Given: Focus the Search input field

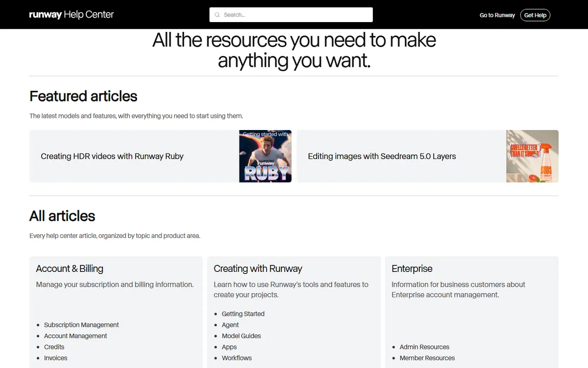Looking at the screenshot, I should click(291, 15).
